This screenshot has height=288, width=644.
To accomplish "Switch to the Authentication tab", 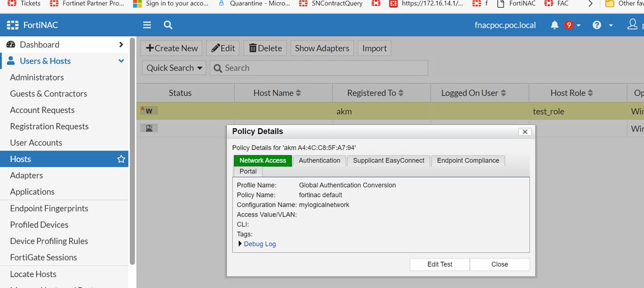I will [319, 160].
